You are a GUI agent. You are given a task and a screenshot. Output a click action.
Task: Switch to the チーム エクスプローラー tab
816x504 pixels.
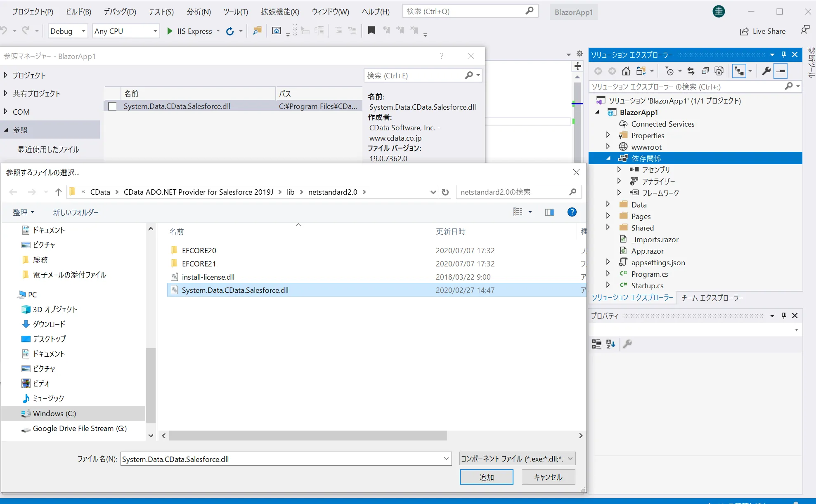[712, 298]
